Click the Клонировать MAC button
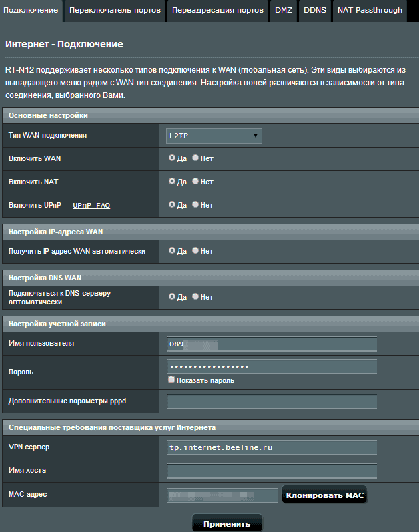 pos(324,495)
